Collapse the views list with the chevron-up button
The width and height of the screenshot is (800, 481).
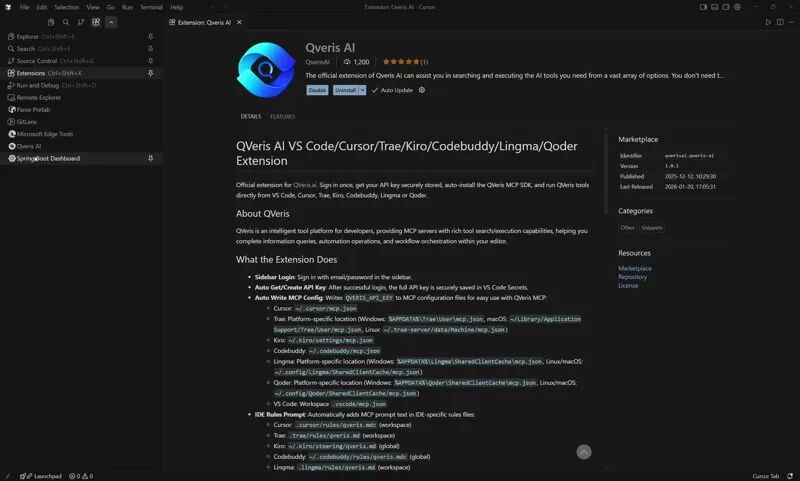click(111, 22)
